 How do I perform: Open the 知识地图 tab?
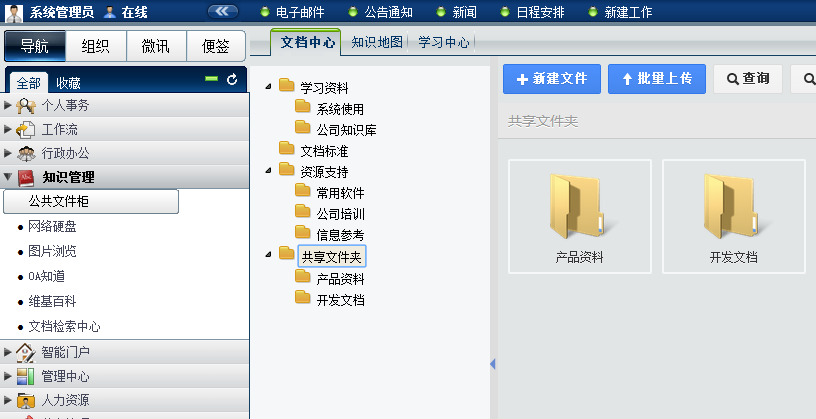pyautogui.click(x=377, y=43)
